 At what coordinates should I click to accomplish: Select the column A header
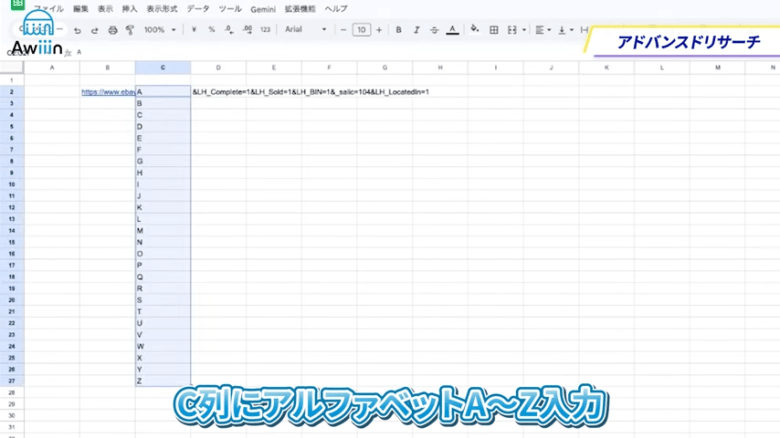pyautogui.click(x=52, y=67)
